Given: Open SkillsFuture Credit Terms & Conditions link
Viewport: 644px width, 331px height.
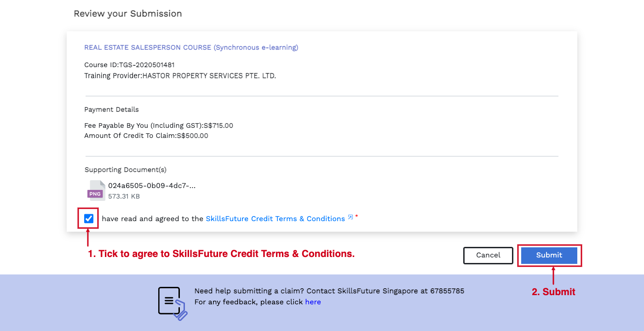Looking at the screenshot, I should coord(275,219).
